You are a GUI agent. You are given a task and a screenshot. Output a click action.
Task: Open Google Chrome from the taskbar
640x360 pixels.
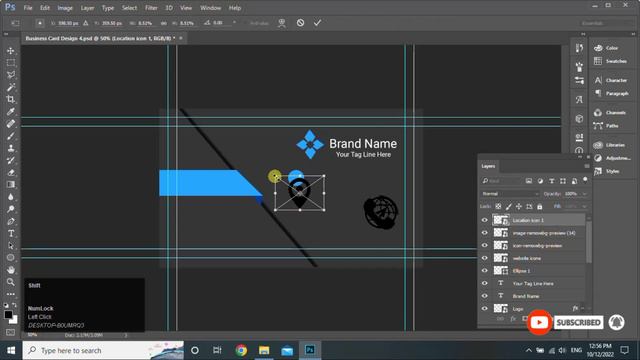pyautogui.click(x=241, y=350)
